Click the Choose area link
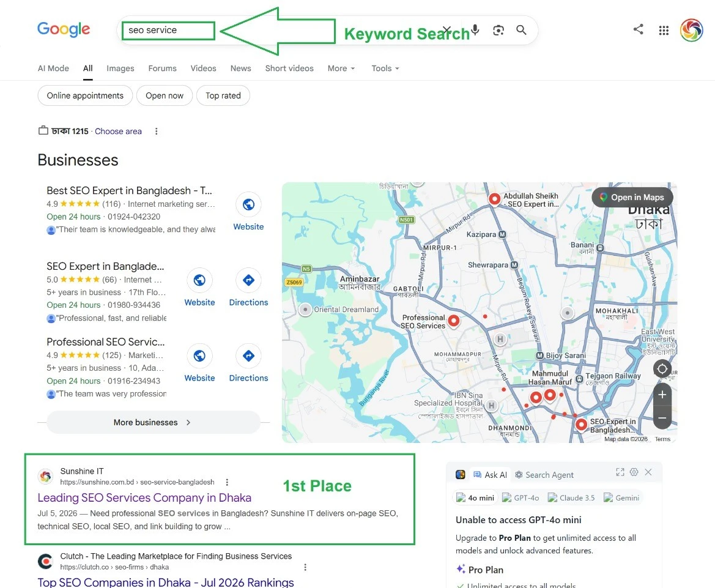The image size is (715, 588). point(118,132)
